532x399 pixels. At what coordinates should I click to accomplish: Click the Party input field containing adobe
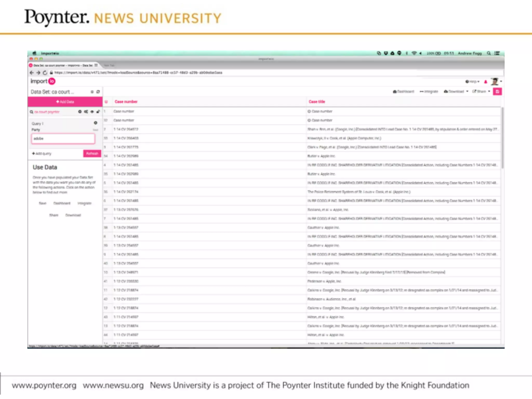point(63,138)
